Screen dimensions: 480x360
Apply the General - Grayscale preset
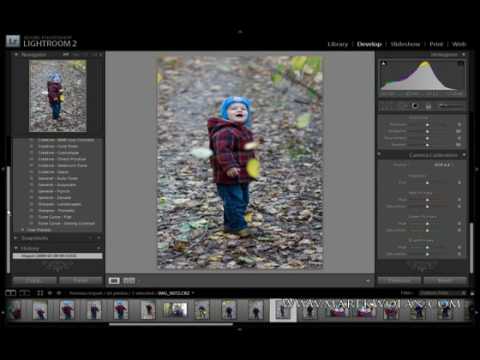coord(57,185)
